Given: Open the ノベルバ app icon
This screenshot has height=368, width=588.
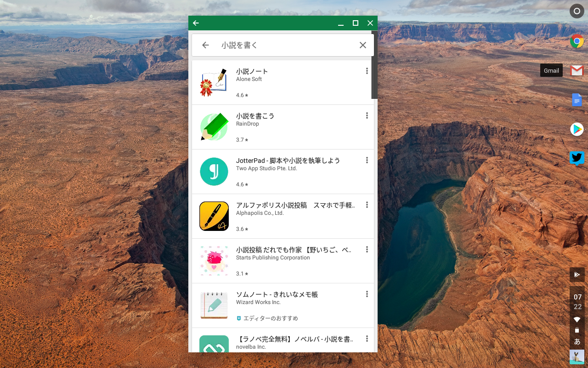Looking at the screenshot, I should [x=214, y=344].
